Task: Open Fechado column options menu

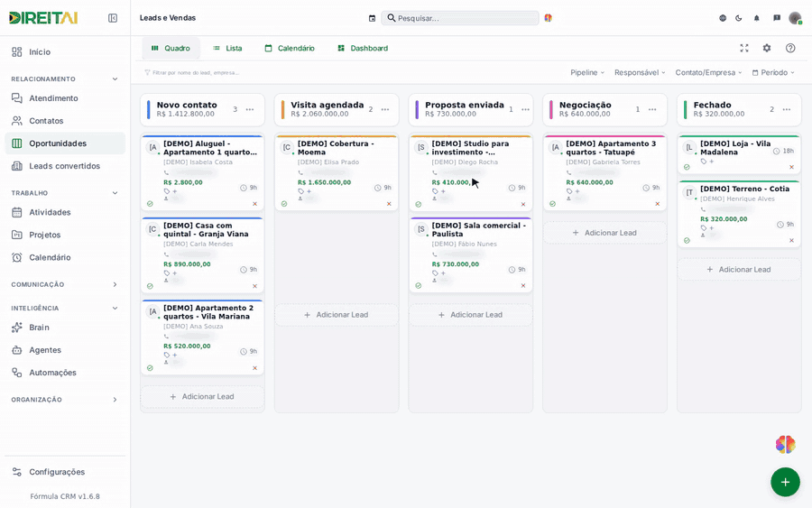Action: [x=787, y=110]
